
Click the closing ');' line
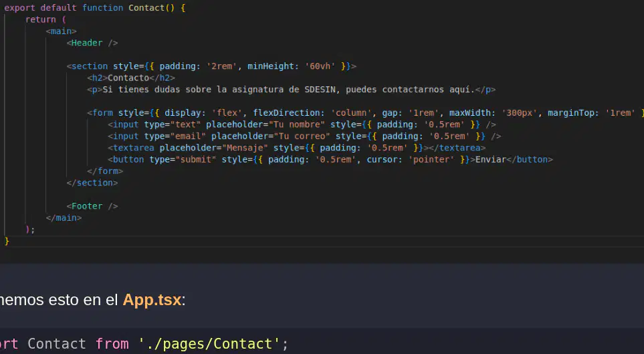click(30, 230)
